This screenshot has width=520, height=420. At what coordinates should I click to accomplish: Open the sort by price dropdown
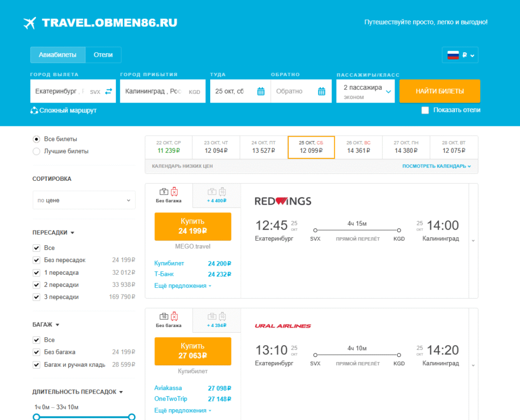click(84, 200)
